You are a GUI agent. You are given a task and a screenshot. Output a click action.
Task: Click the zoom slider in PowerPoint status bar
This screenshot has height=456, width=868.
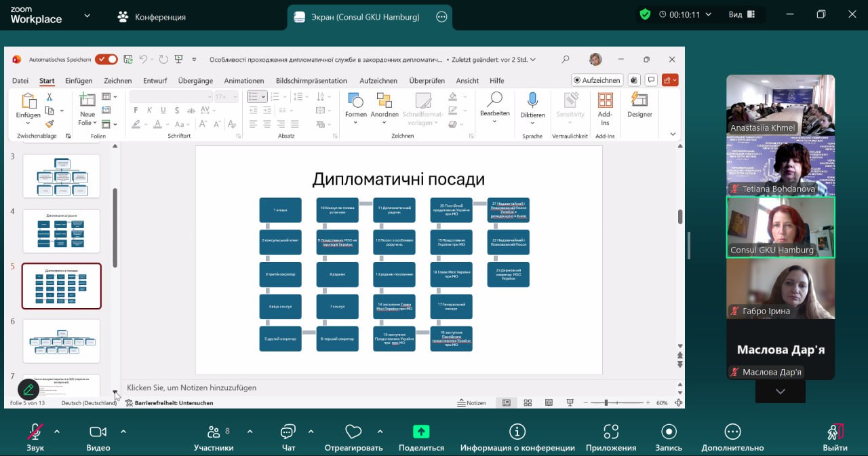point(606,403)
